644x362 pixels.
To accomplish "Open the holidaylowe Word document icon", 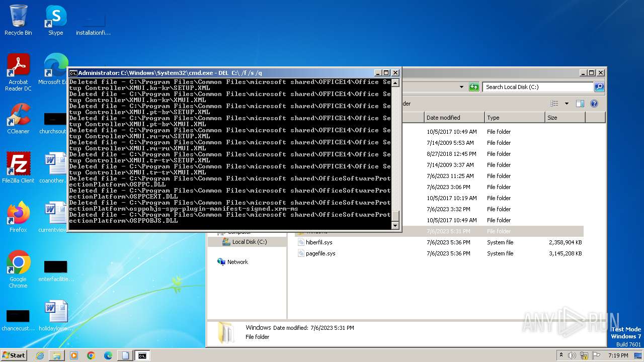I will coord(55,315).
